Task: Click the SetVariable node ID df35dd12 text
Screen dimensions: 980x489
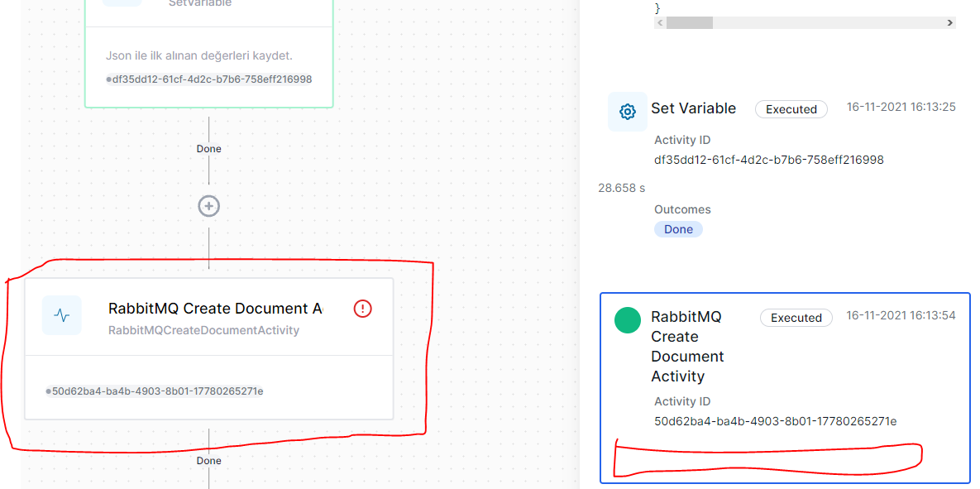Action: (212, 79)
